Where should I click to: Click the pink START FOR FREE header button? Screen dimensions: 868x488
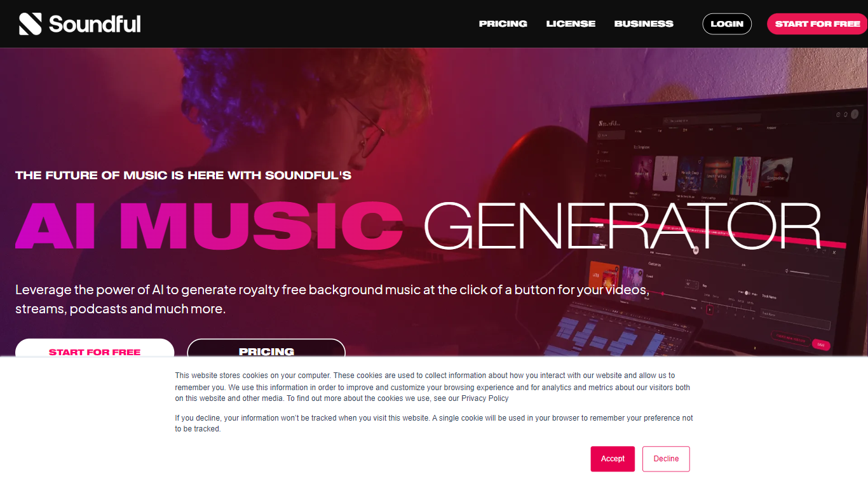817,24
